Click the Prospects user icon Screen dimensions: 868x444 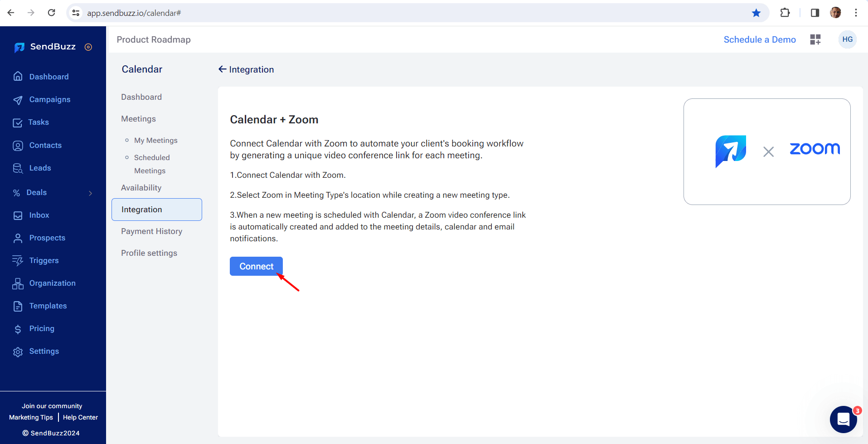[x=18, y=238]
